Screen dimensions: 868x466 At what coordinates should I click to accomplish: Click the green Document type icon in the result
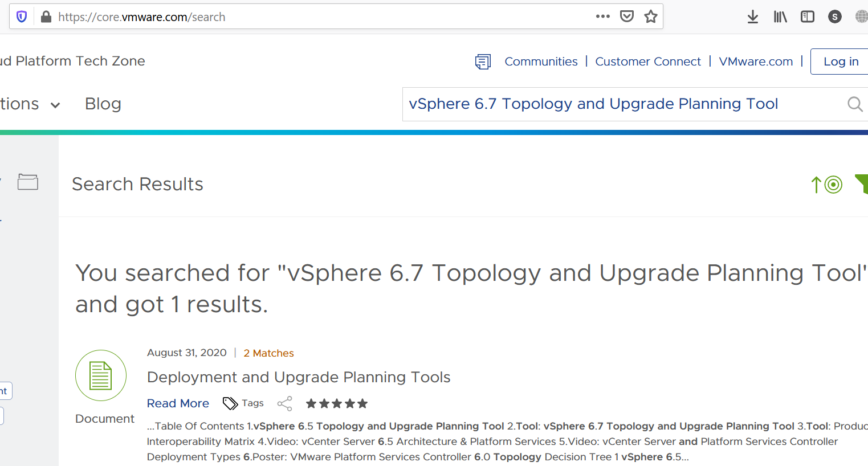[x=101, y=375]
